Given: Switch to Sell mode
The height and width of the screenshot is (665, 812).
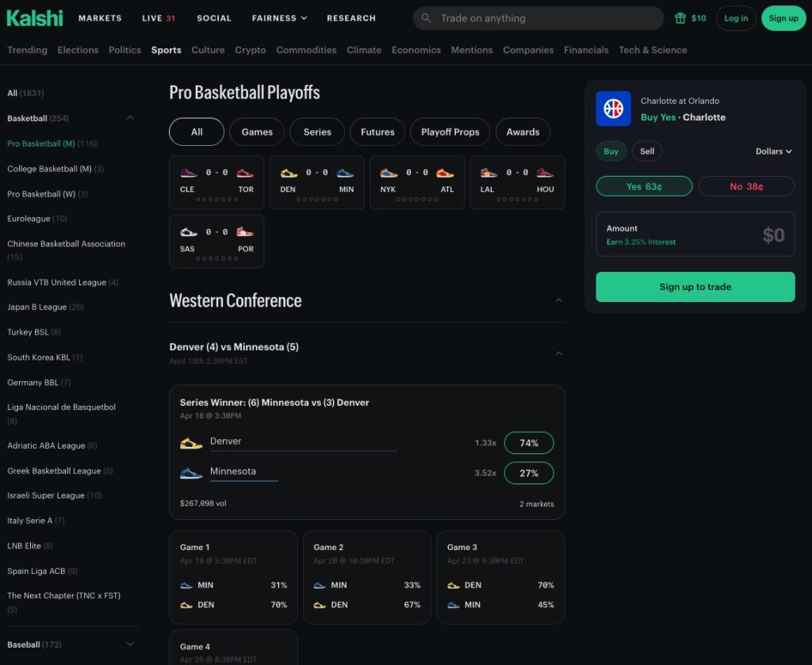Looking at the screenshot, I should (x=647, y=151).
